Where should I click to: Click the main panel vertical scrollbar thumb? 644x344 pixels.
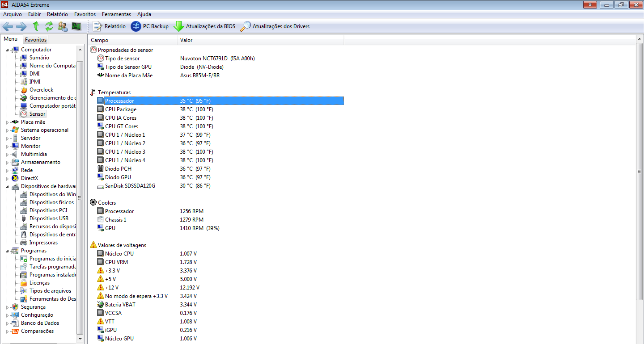pos(640,171)
